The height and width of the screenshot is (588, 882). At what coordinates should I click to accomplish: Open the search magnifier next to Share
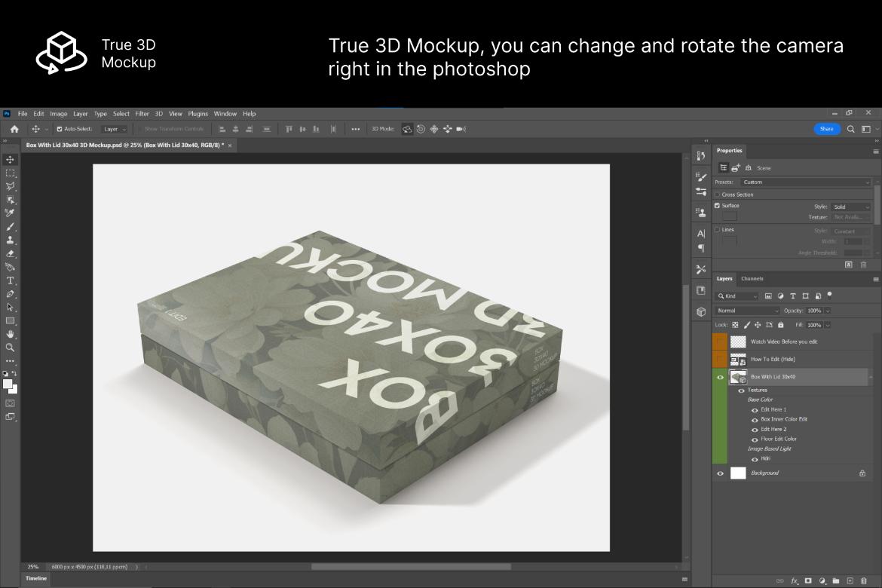(851, 129)
